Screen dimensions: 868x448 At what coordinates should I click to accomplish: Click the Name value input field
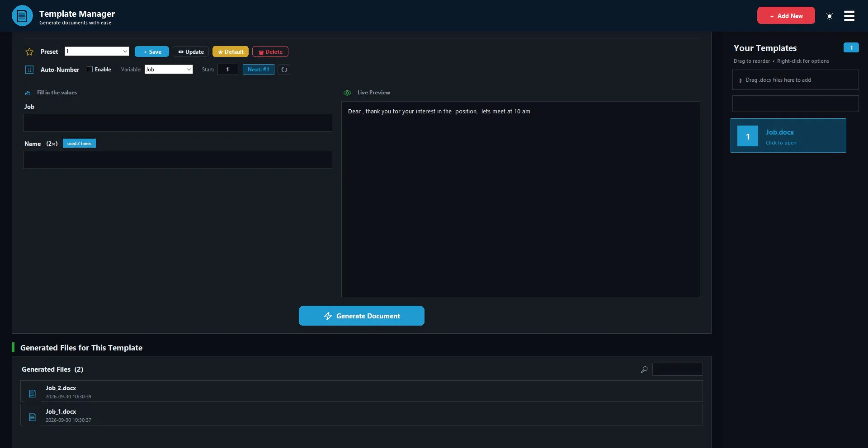click(x=178, y=160)
